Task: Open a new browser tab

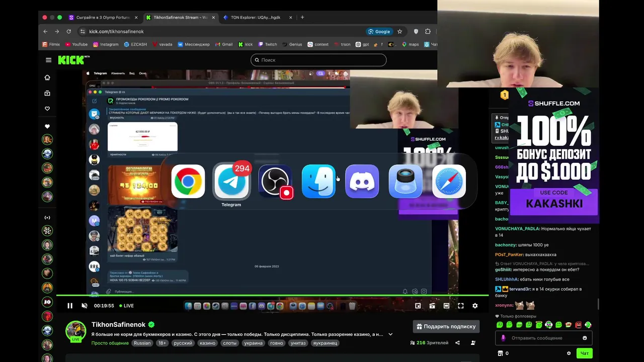Action: (x=302, y=17)
